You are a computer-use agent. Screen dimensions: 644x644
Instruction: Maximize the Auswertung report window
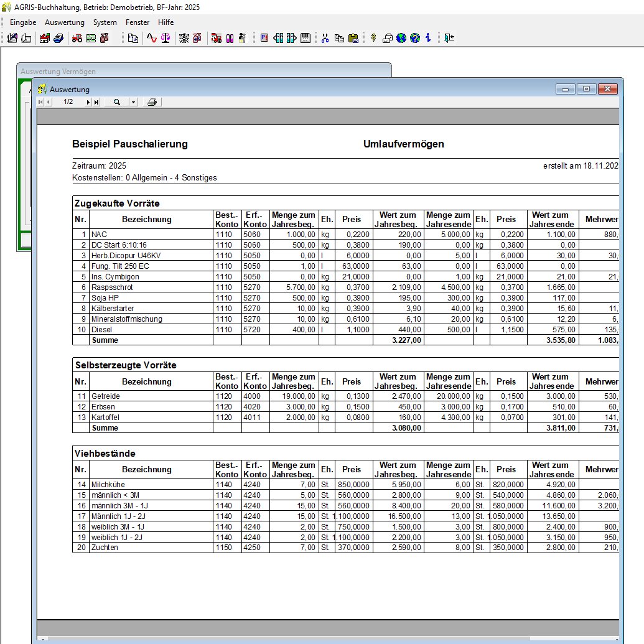[586, 89]
